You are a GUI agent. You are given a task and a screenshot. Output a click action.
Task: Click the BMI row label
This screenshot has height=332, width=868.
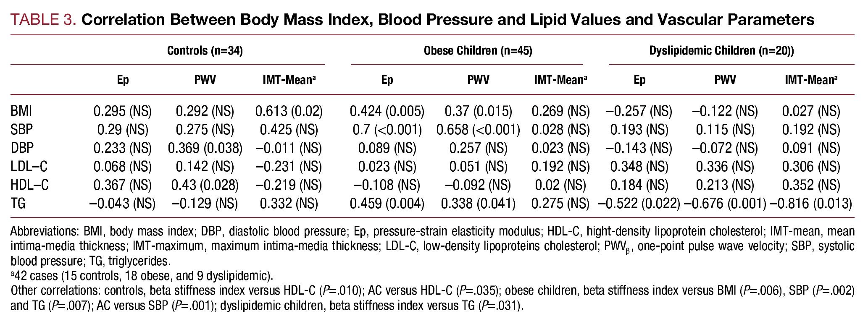[21, 111]
